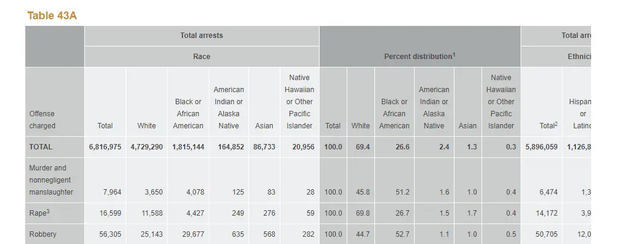The height and width of the screenshot is (244, 644).
Task: Select the "Murder and nonnegligent manslaughter" row label
Action: (51, 180)
